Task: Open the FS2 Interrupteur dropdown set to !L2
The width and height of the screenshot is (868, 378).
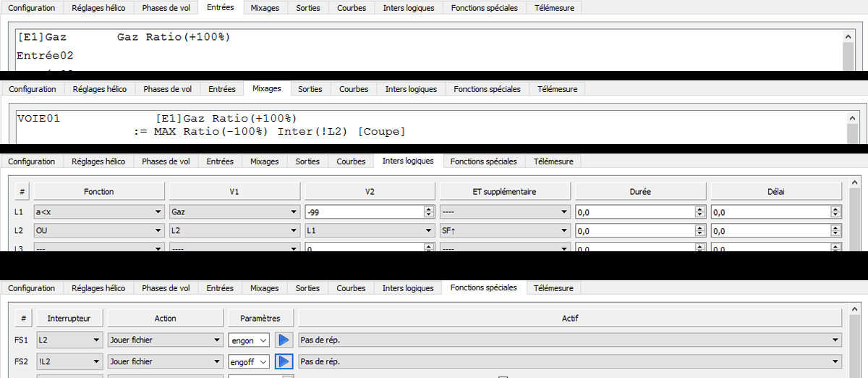Action: pyautogui.click(x=69, y=361)
